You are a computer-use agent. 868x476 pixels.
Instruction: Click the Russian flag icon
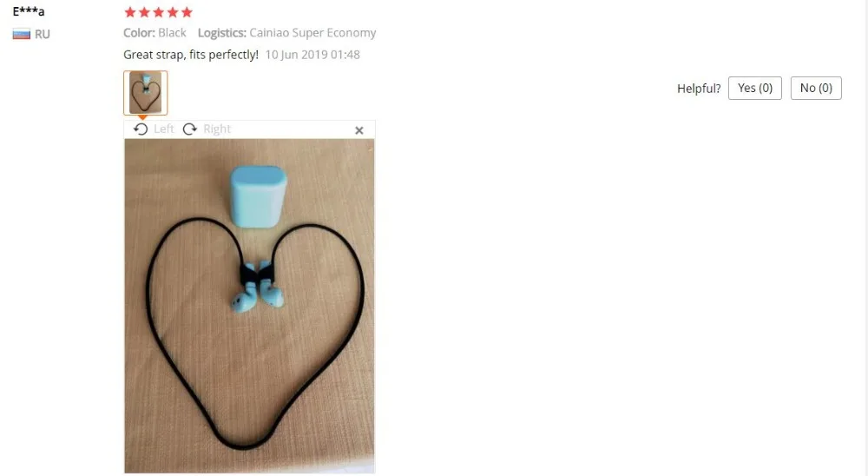22,35
